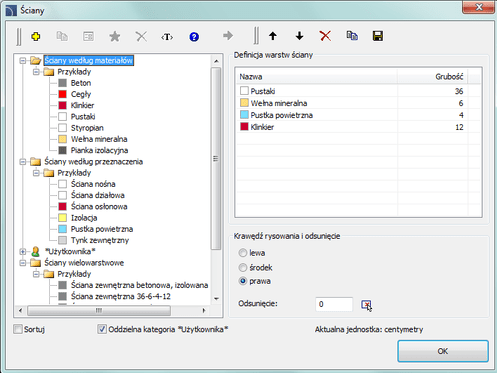The width and height of the screenshot is (497, 373).
Task: Click the Klinkier layer name in table
Action: pos(262,127)
